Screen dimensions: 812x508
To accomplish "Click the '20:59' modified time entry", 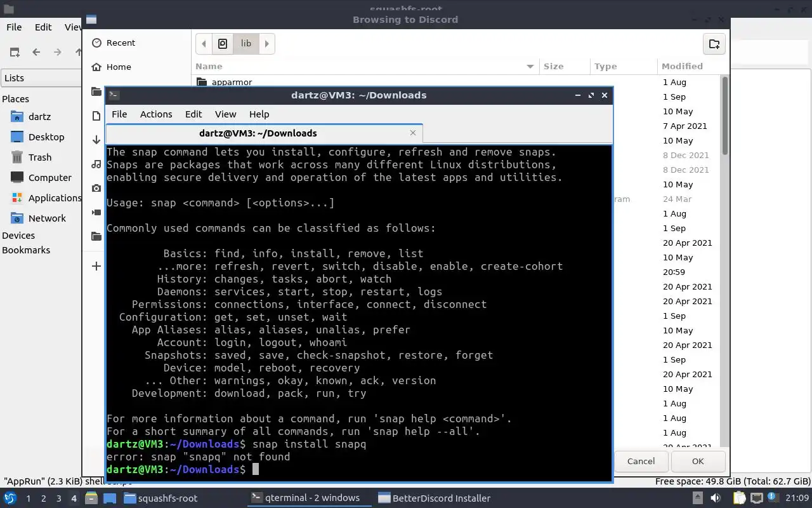I will pyautogui.click(x=673, y=272).
